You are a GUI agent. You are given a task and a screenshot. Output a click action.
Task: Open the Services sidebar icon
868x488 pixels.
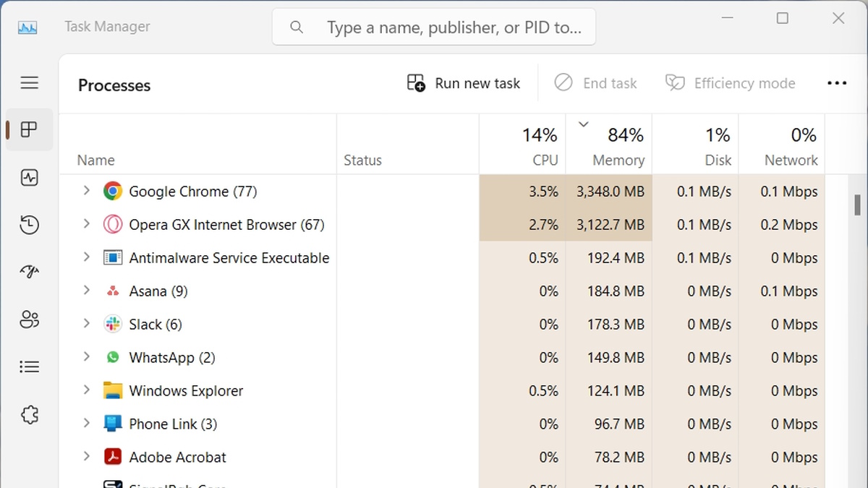[30, 414]
